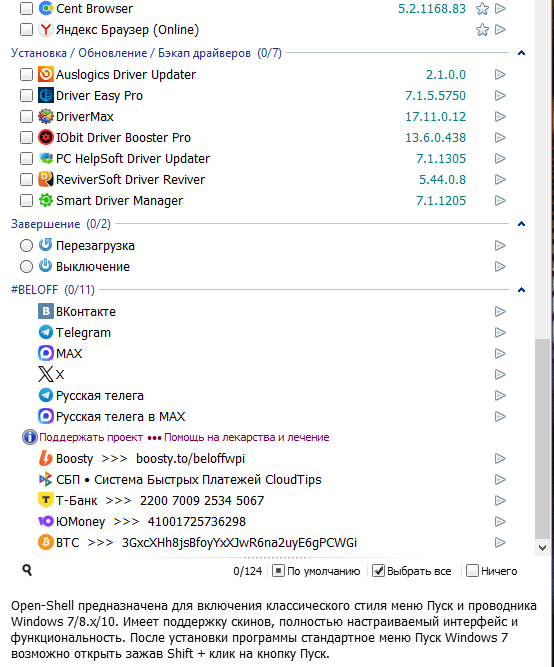The height and width of the screenshot is (667, 554).
Task: Check the Cent Browser checkbox
Action: (26, 9)
